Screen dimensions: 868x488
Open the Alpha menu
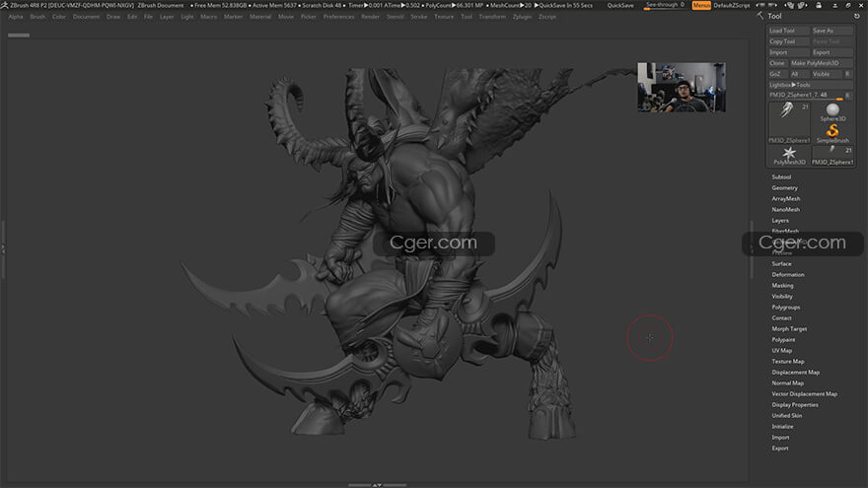pyautogui.click(x=16, y=17)
